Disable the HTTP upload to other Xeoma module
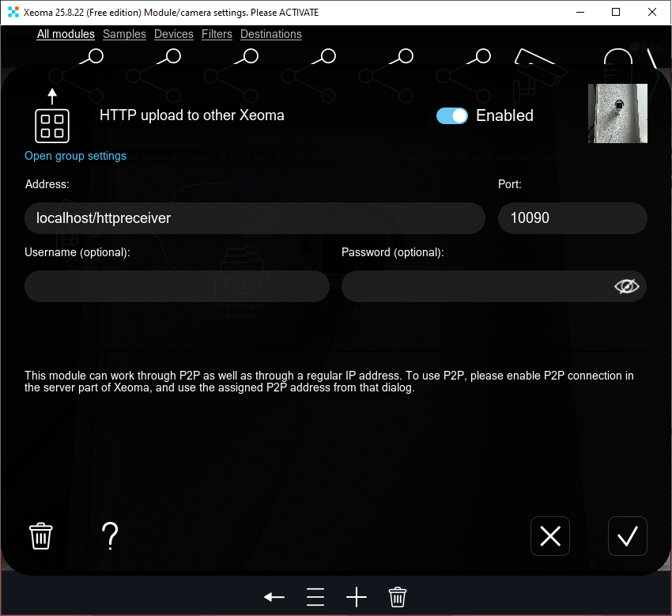 coord(451,115)
